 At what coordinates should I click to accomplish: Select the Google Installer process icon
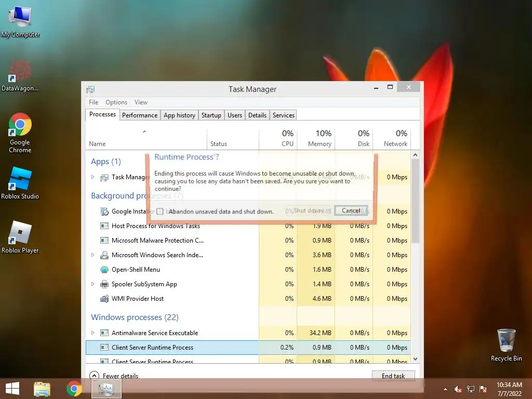104,211
